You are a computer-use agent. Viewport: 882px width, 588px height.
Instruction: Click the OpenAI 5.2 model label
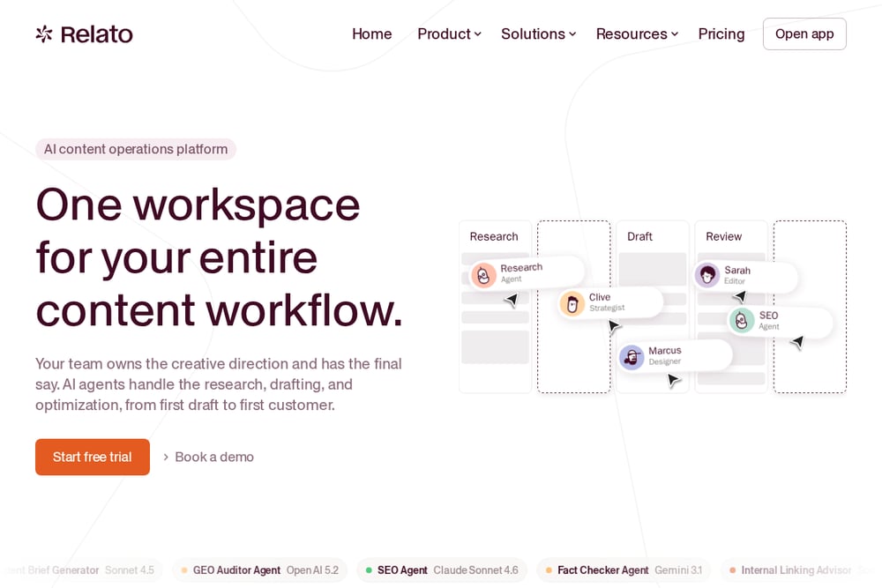tap(312, 570)
